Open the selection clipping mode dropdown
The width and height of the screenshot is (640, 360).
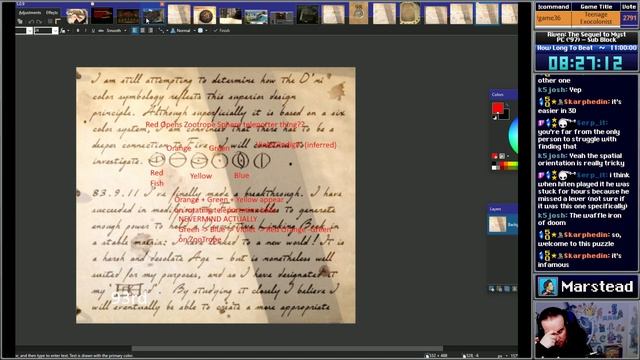(202, 31)
